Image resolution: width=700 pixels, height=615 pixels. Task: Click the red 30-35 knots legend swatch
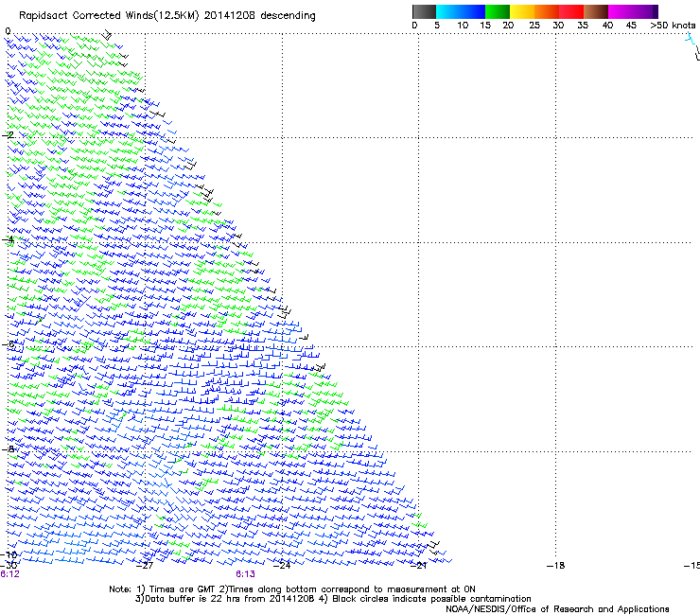tap(571, 11)
